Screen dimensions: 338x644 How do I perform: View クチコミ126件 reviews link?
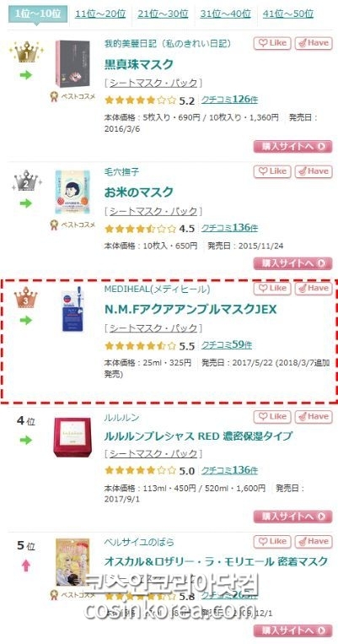pyautogui.click(x=229, y=100)
